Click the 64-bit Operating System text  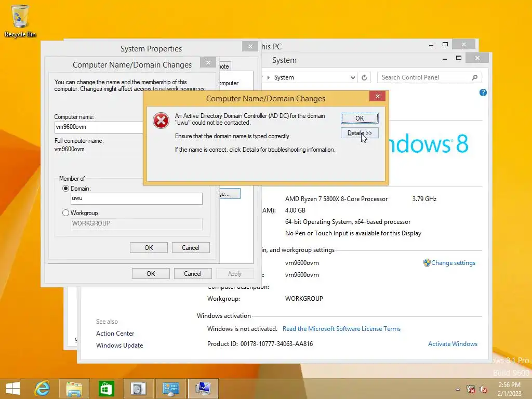pyautogui.click(x=348, y=221)
